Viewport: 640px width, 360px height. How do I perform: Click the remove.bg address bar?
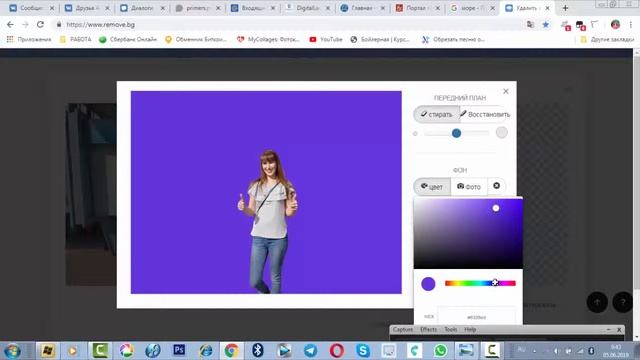286,24
